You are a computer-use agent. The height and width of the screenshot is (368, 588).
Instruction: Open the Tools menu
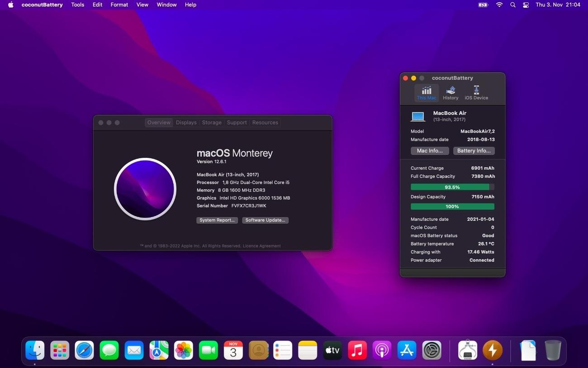click(x=78, y=5)
